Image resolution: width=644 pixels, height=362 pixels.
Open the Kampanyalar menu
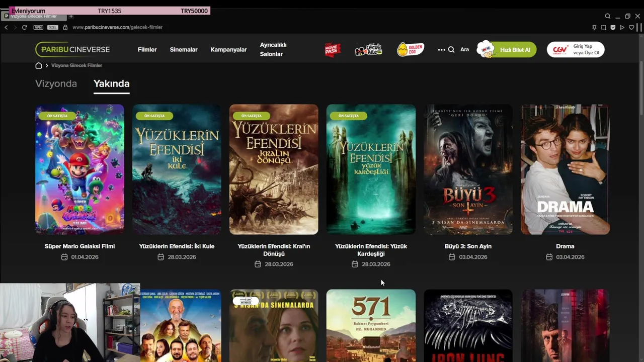click(229, 50)
